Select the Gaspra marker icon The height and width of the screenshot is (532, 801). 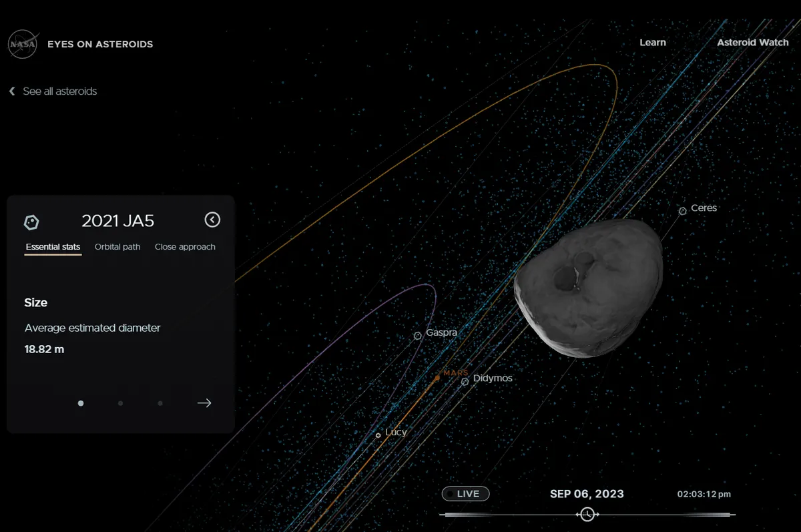click(x=418, y=336)
